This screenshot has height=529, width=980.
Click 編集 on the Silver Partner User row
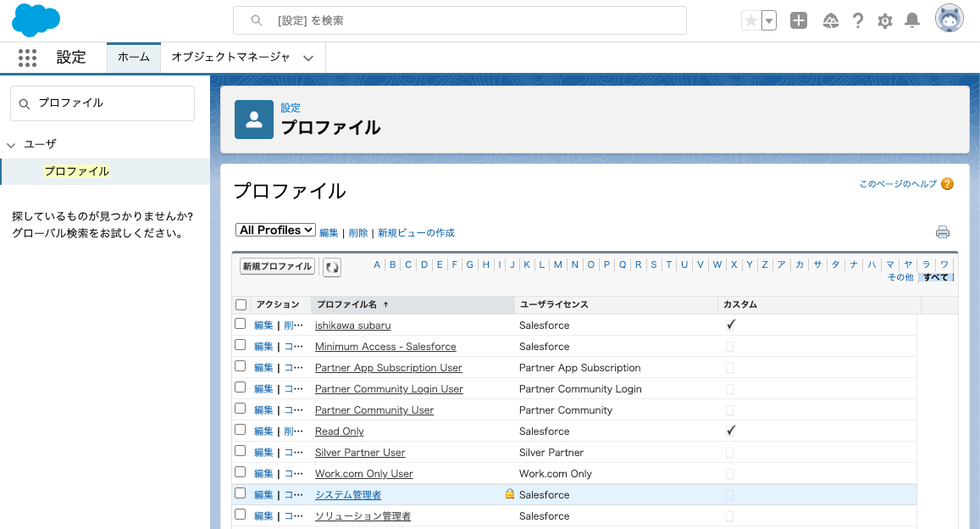pyautogui.click(x=263, y=453)
